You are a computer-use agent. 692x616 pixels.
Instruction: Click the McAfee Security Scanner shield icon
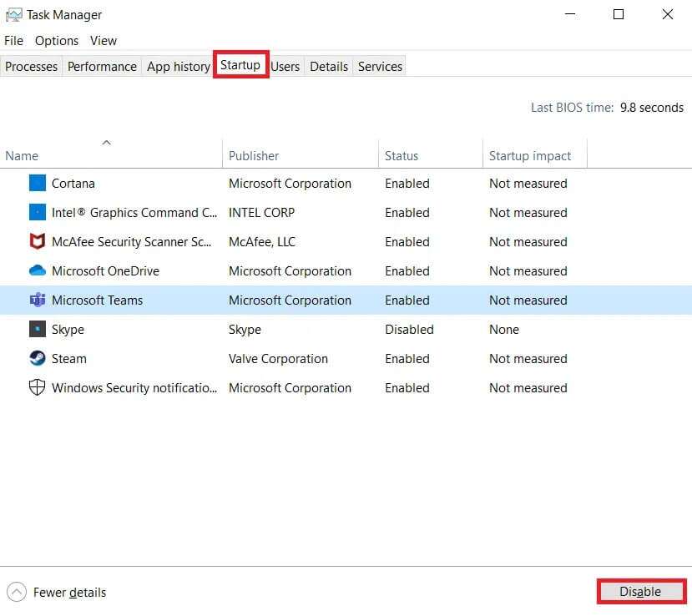coord(38,241)
